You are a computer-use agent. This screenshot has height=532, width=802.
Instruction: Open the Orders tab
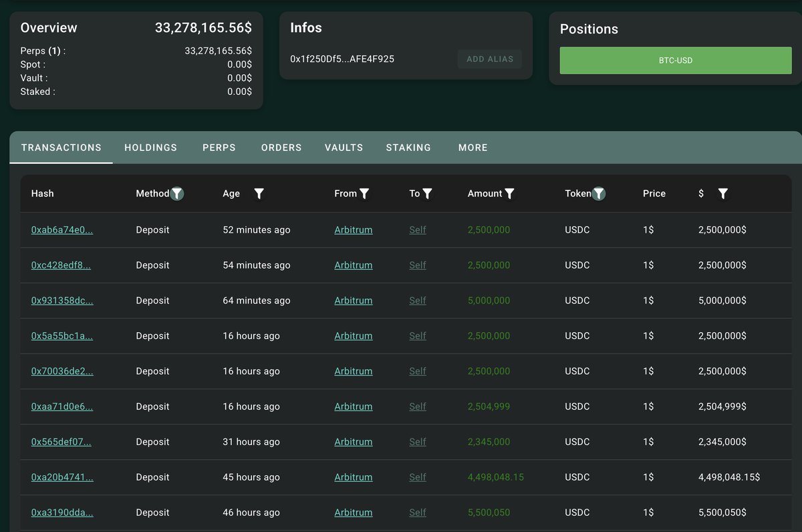tap(281, 148)
